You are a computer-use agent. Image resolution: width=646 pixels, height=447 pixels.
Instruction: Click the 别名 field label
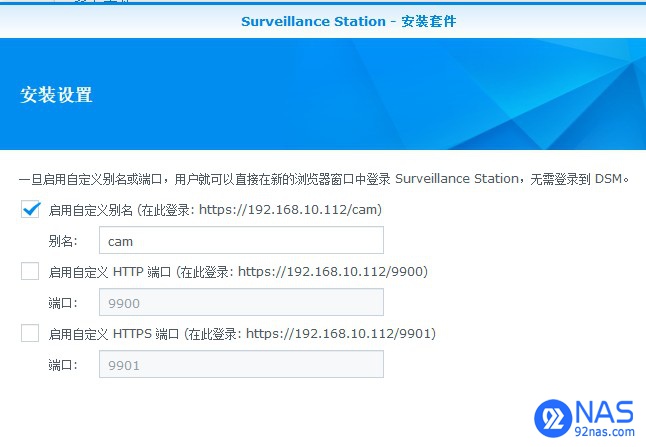tap(62, 242)
